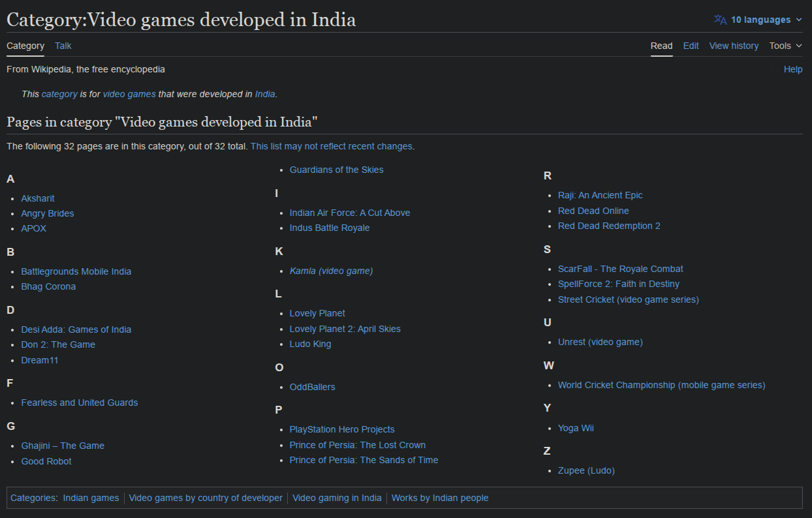The width and height of the screenshot is (812, 518).
Task: Open the Talk tab
Action: (x=63, y=46)
